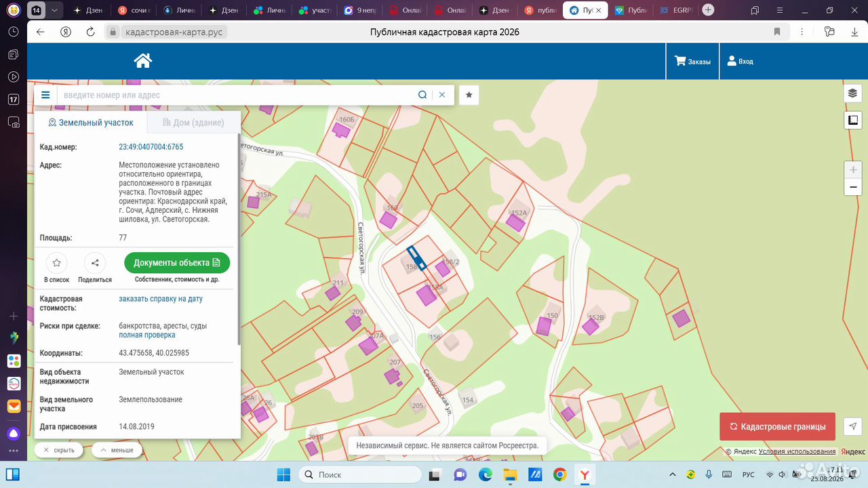Screen dimensions: 868x488
Task: Open Microsoft Edge from the taskbar
Action: pyautogui.click(x=486, y=474)
